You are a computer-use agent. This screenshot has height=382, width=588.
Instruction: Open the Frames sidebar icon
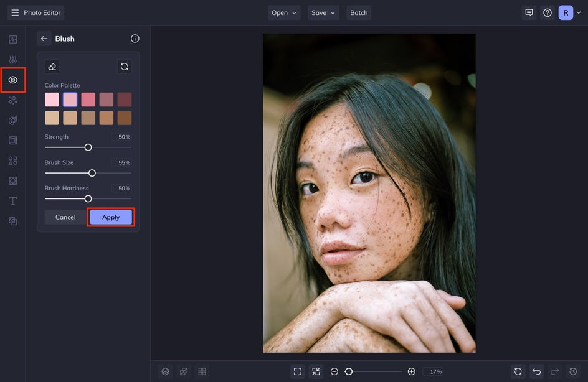pos(12,141)
